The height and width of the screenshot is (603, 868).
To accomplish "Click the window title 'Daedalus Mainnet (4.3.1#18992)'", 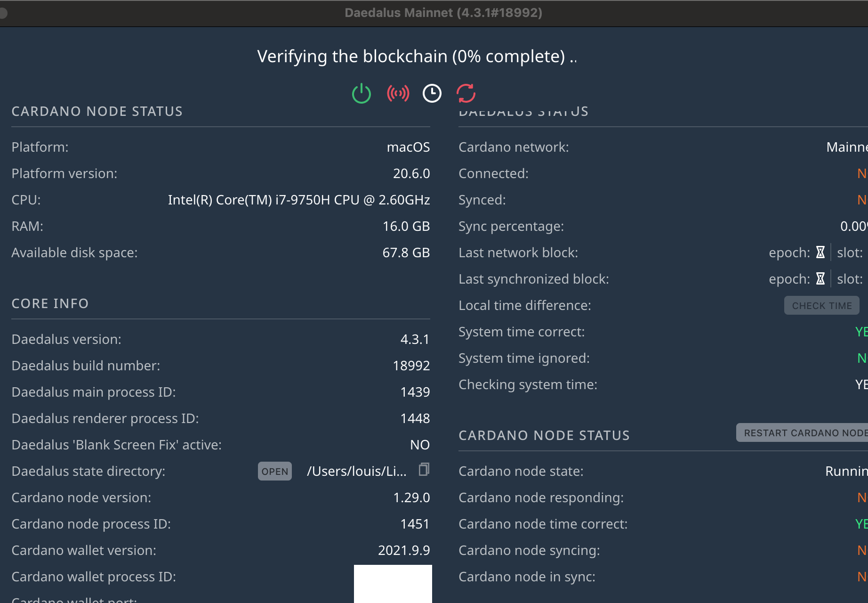I will [x=443, y=13].
